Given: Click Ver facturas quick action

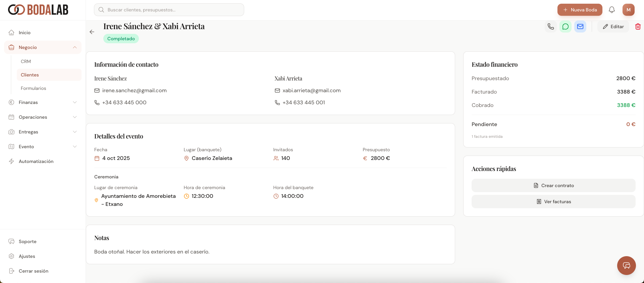Looking at the screenshot, I should 553,202.
